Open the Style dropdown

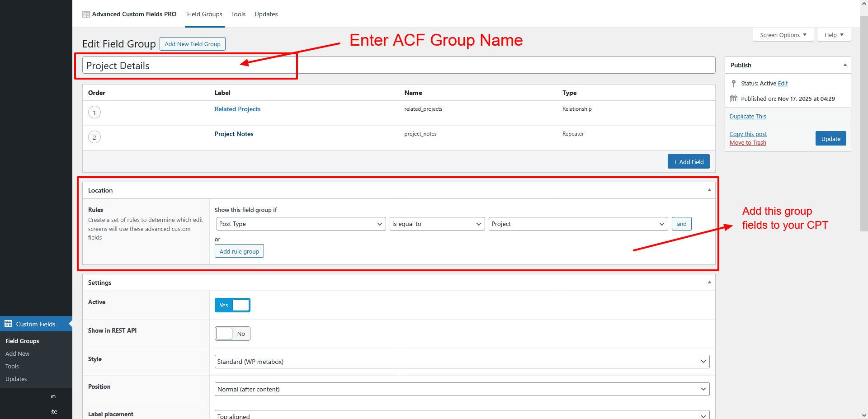462,362
